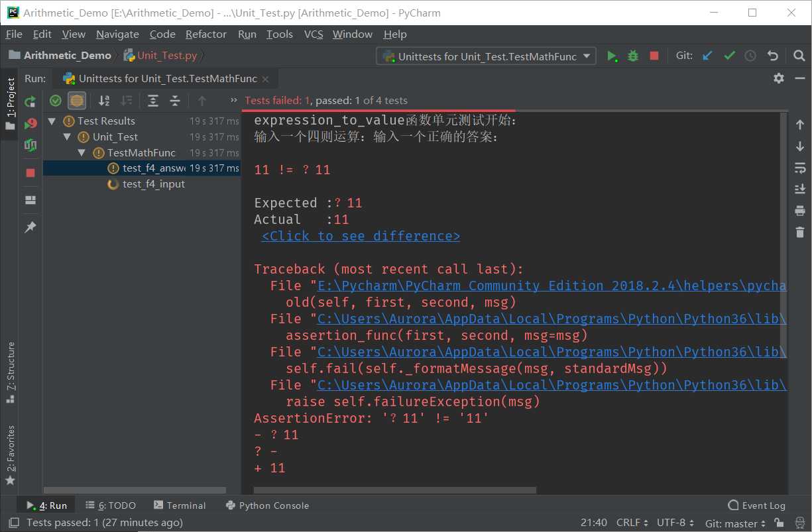Collapse the TestMathFunc node
The height and width of the screenshot is (532, 812).
pos(82,153)
